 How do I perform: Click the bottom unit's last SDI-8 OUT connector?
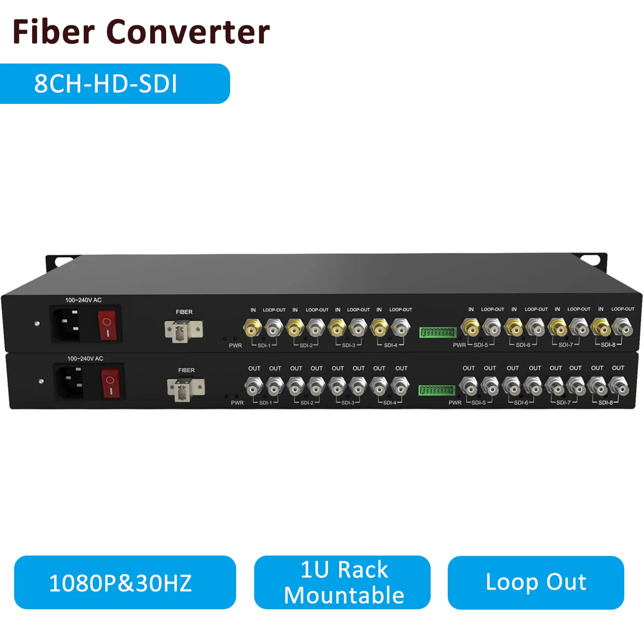(x=619, y=386)
